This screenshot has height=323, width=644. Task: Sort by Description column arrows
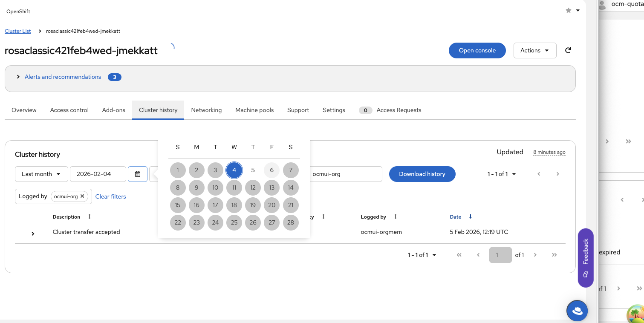click(90, 217)
